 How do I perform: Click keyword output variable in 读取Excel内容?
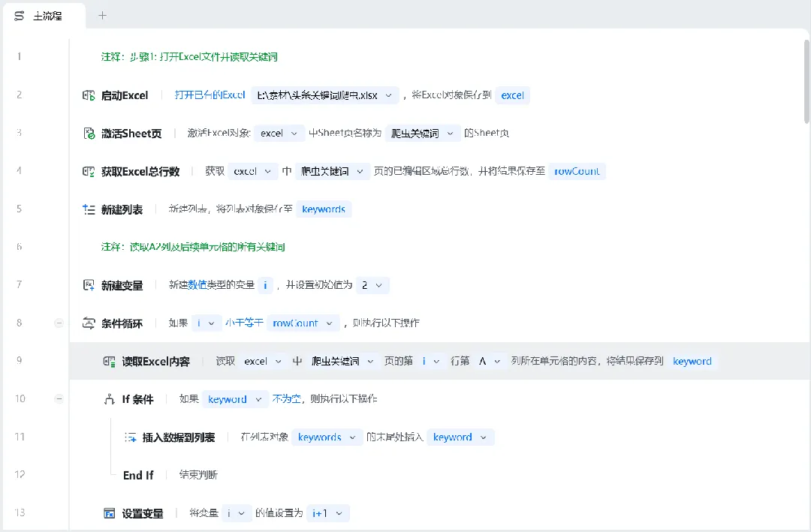pyautogui.click(x=692, y=362)
